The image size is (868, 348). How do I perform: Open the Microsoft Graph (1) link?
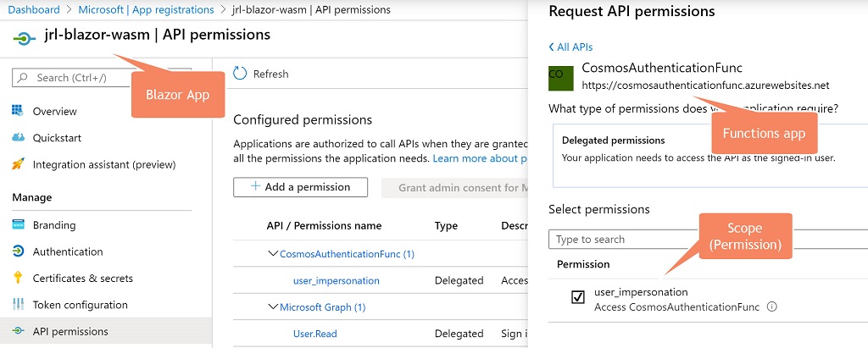click(x=323, y=307)
